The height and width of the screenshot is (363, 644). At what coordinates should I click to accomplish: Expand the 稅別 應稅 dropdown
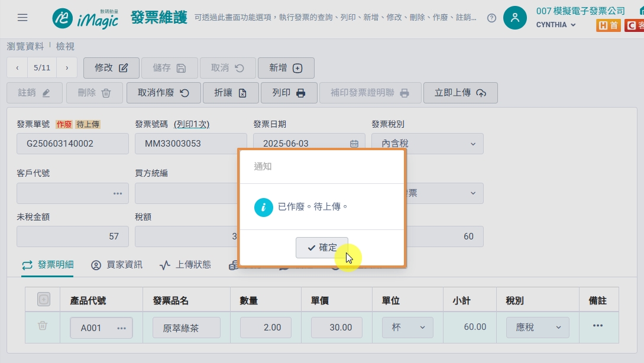click(x=538, y=328)
